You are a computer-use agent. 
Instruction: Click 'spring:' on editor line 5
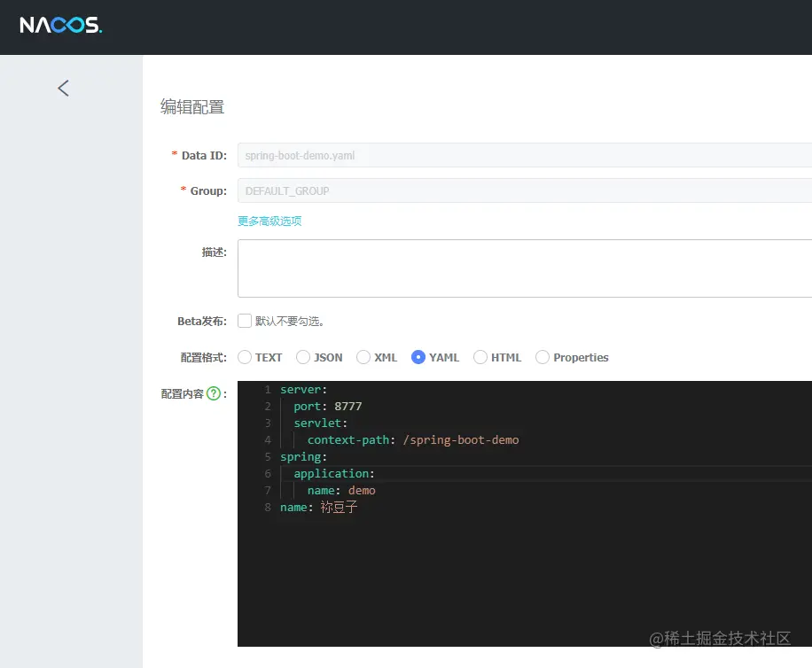pos(303,457)
